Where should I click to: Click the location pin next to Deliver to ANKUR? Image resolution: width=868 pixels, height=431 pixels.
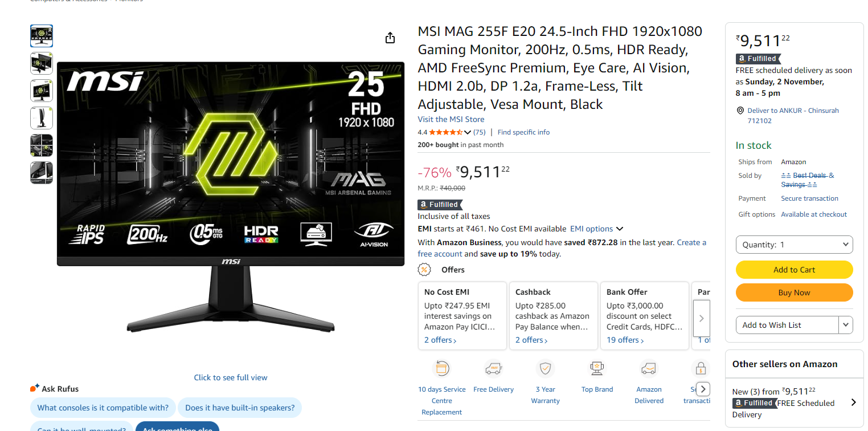pyautogui.click(x=740, y=111)
